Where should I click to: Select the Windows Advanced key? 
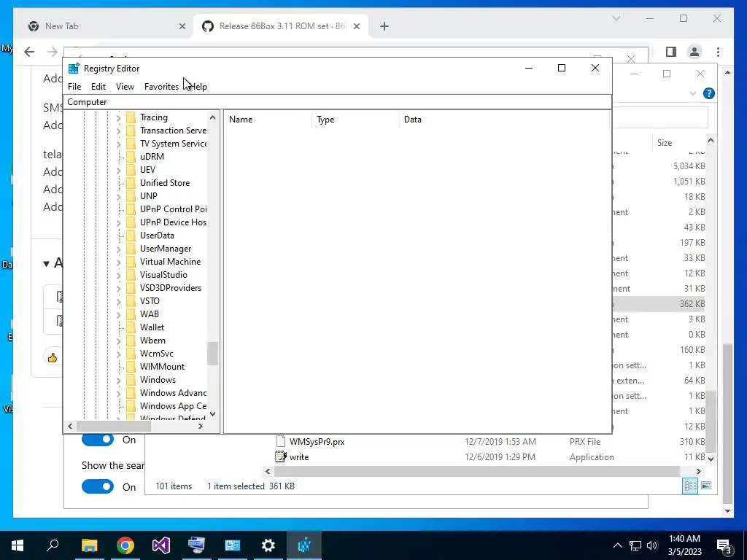tap(173, 393)
